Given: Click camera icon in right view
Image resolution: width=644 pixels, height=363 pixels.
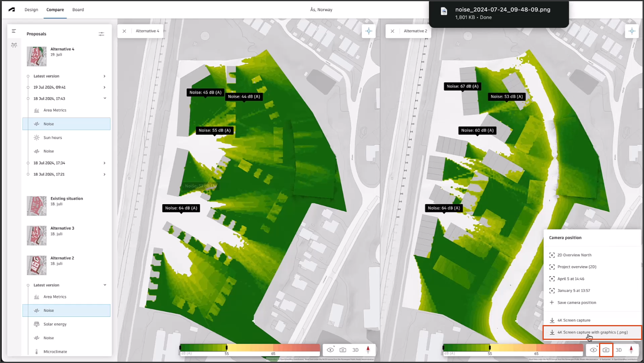Looking at the screenshot, I should coord(606,350).
